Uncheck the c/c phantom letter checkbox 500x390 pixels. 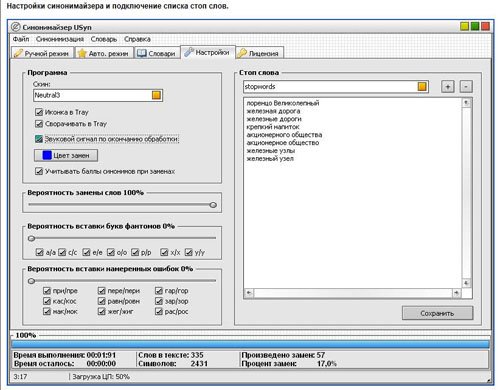[62, 252]
